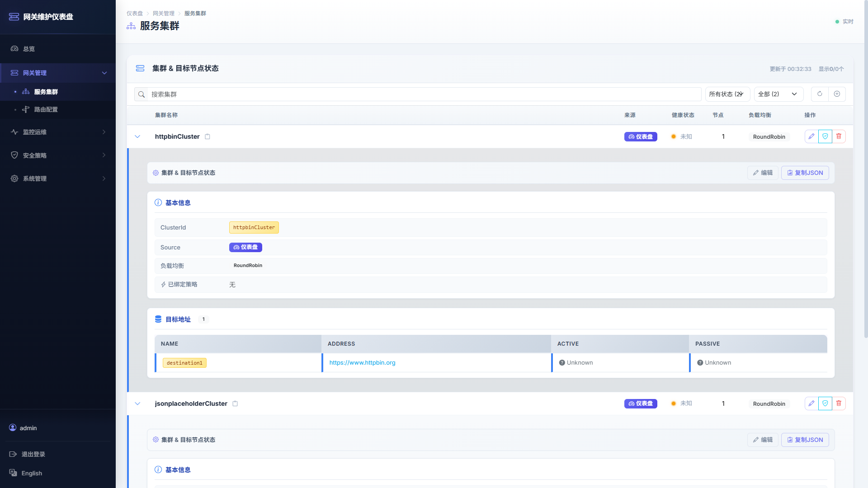Copy the httpbinCluster name via clipboard icon
This screenshot has height=488, width=868.
point(208,136)
